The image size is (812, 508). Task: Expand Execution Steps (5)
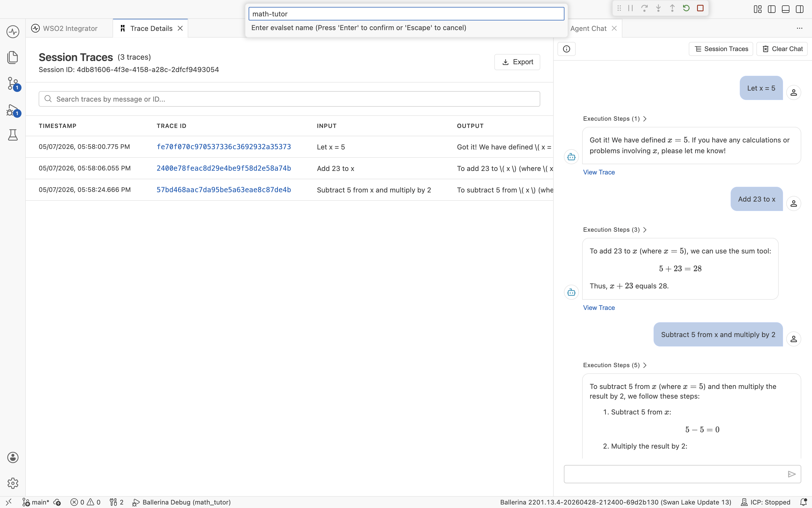pos(615,365)
